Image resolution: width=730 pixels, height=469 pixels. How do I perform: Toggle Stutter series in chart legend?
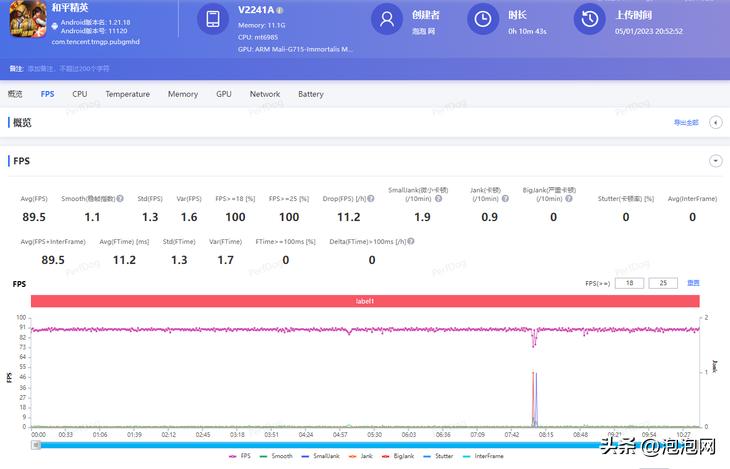[438, 456]
